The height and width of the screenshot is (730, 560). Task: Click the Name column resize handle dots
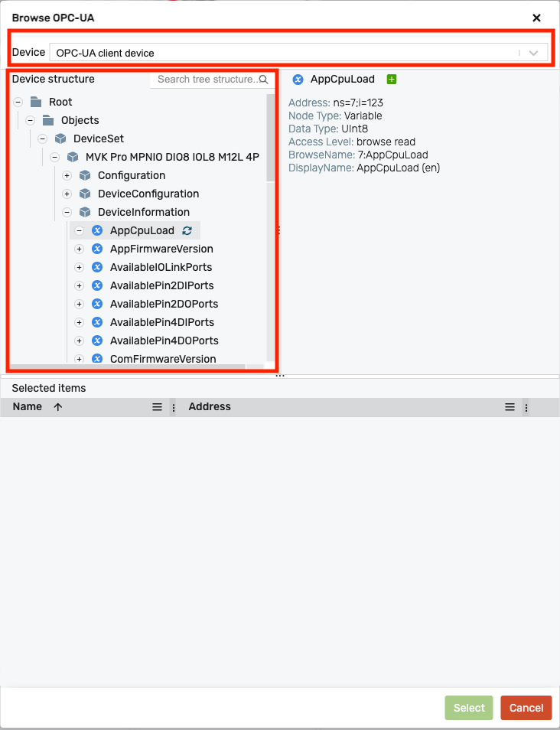174,408
